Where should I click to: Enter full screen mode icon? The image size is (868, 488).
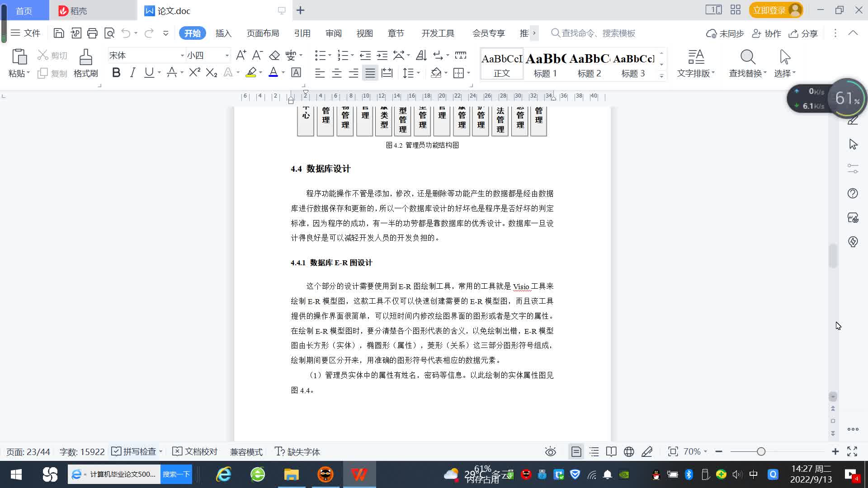852,451
